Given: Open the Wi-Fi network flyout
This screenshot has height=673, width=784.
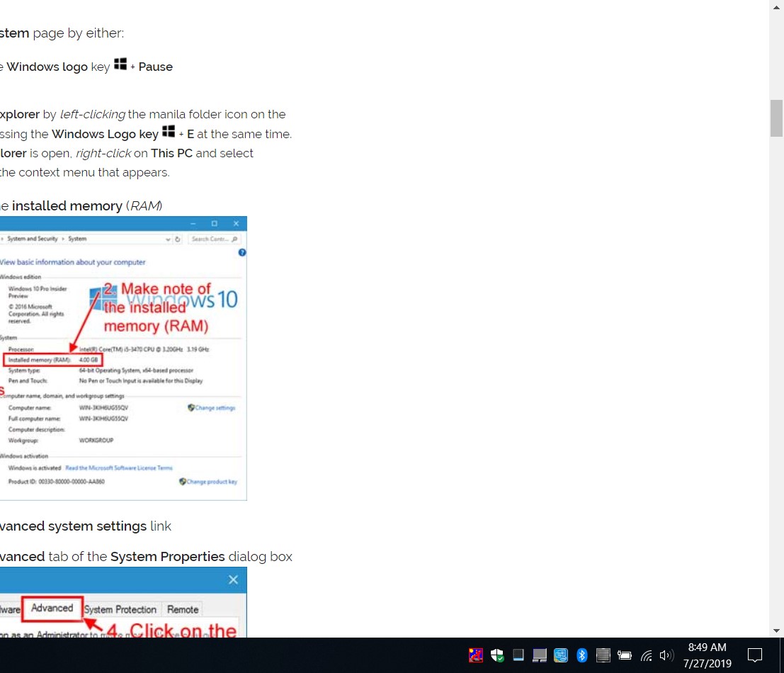Looking at the screenshot, I should coord(646,655).
